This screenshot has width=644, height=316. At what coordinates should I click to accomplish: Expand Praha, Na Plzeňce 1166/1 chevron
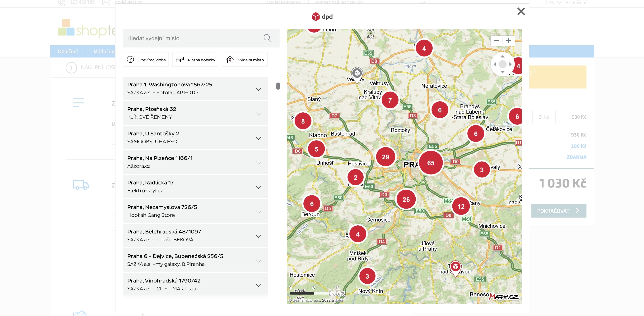point(259,162)
